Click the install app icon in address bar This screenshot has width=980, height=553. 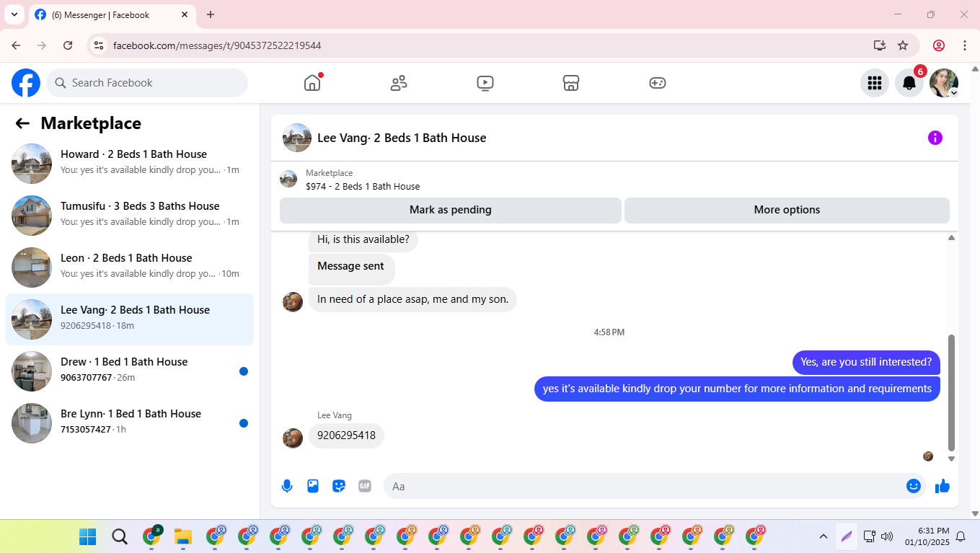tap(880, 45)
